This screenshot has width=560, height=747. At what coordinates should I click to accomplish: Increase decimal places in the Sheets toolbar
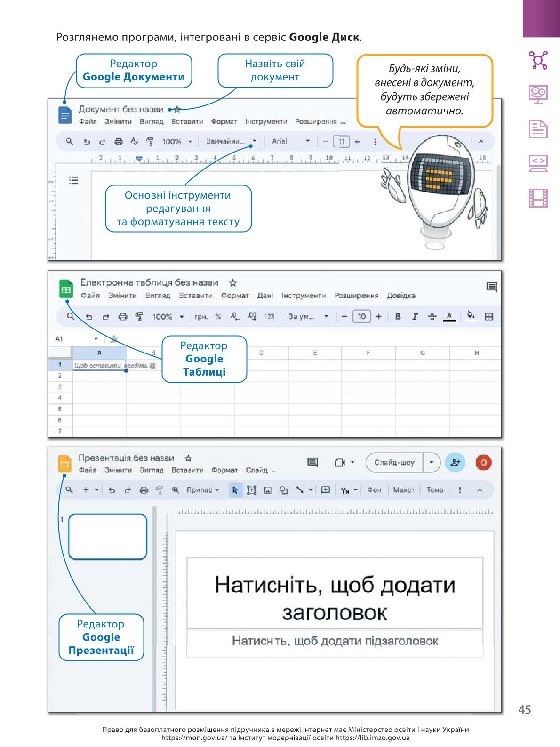[x=252, y=317]
